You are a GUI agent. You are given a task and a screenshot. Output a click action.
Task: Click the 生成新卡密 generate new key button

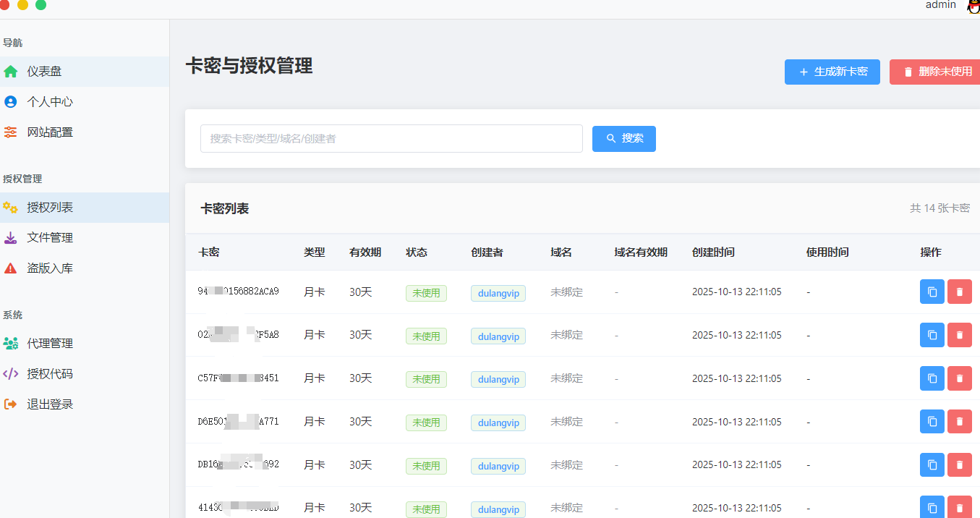click(832, 72)
